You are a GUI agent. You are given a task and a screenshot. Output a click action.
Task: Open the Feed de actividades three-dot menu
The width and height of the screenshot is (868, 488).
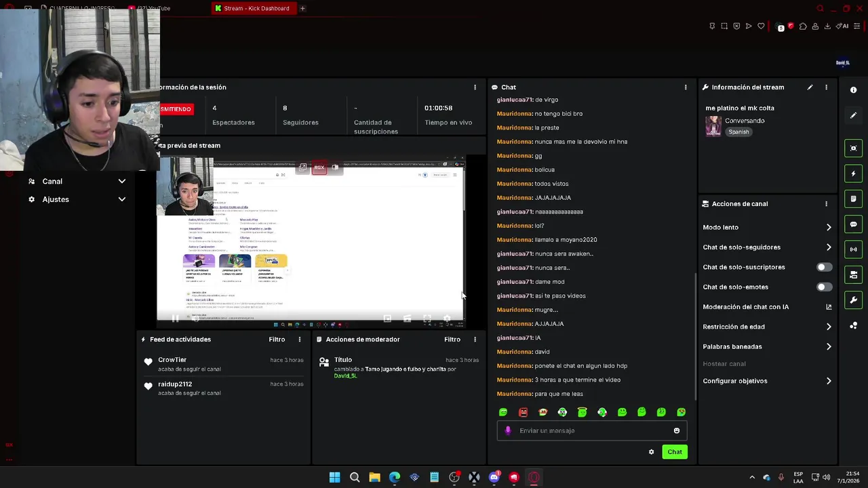[300, 340]
